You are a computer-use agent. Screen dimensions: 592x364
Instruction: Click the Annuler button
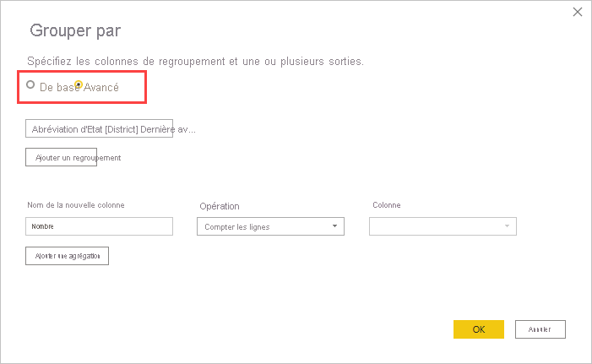pos(540,329)
